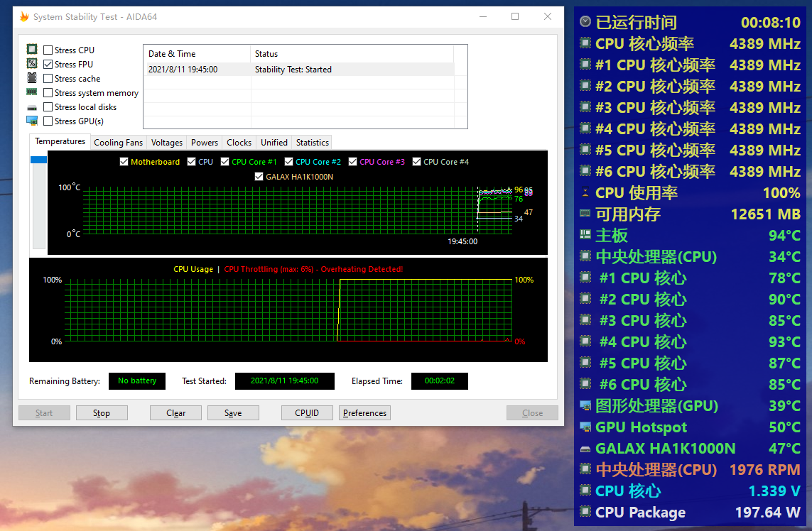Switch to the Voltages tab
Image resolution: width=812 pixels, height=531 pixels.
click(167, 143)
